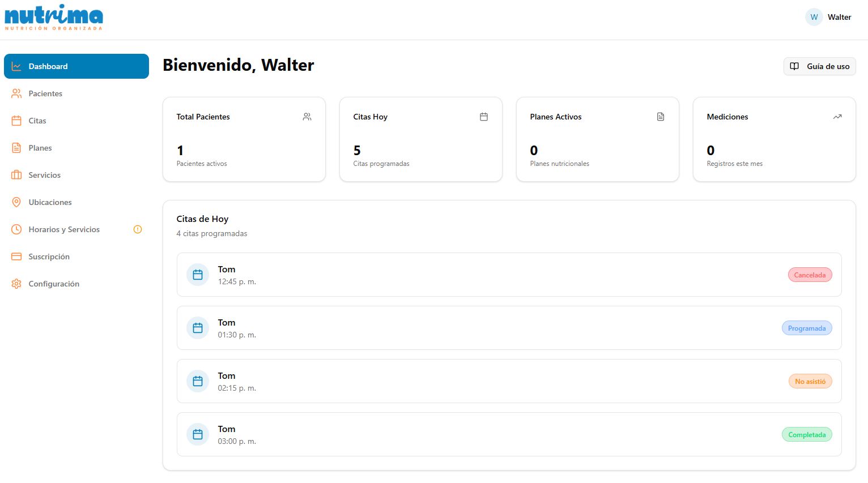Screen dimensions: 868x483
Task: Click the patients icon on Total Pacientes card
Action: coord(307,116)
